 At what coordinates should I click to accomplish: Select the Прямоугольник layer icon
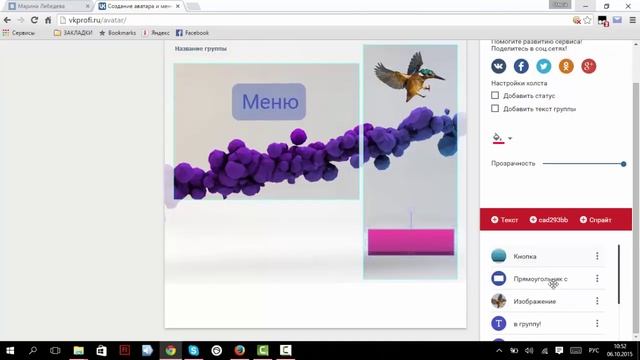(498, 278)
